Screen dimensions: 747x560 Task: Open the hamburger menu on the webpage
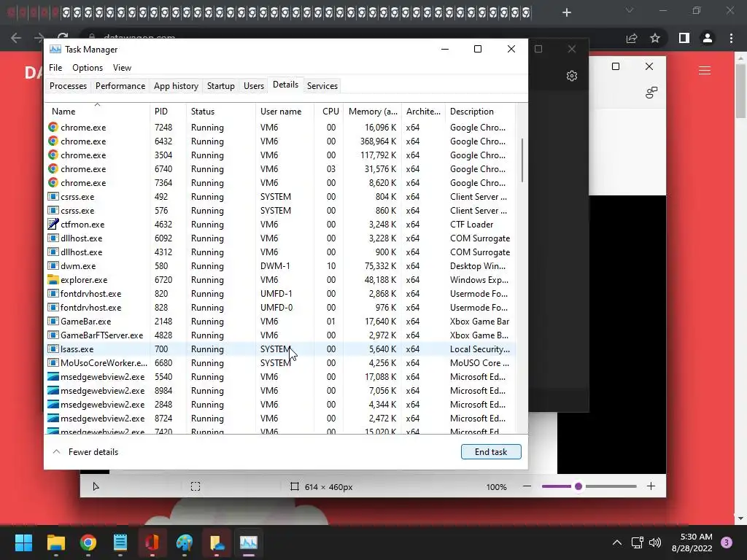(705, 71)
